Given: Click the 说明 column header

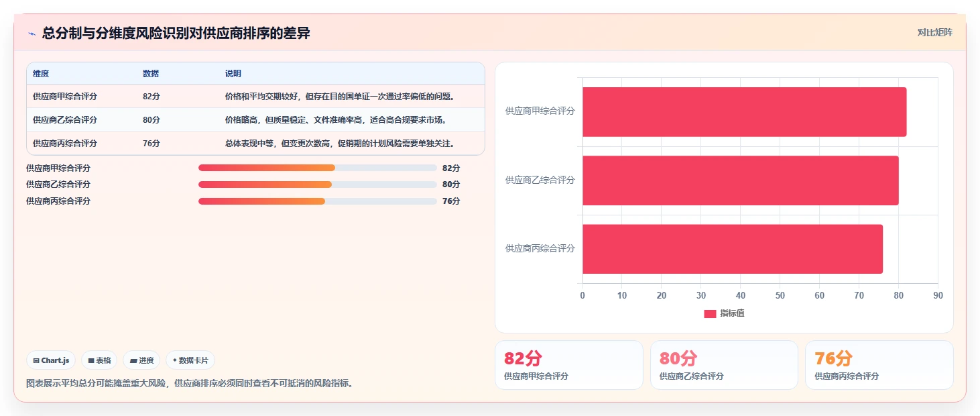Looking at the screenshot, I should (233, 74).
